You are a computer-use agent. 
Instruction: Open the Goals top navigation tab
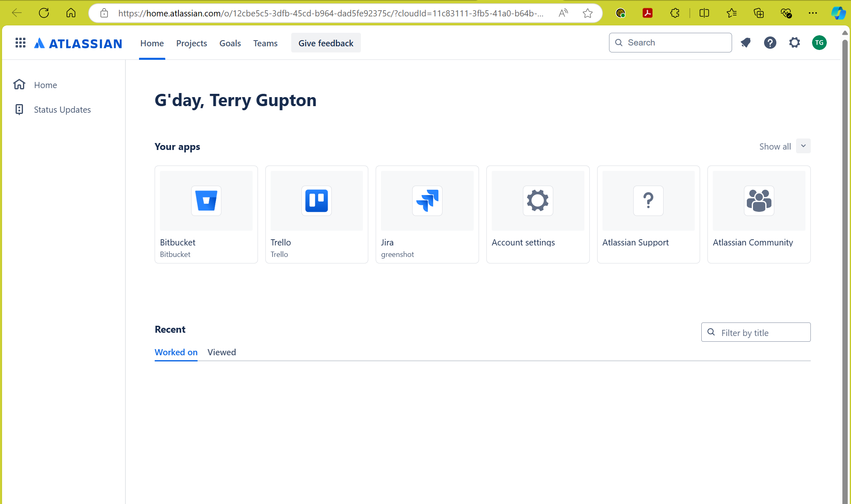[230, 43]
